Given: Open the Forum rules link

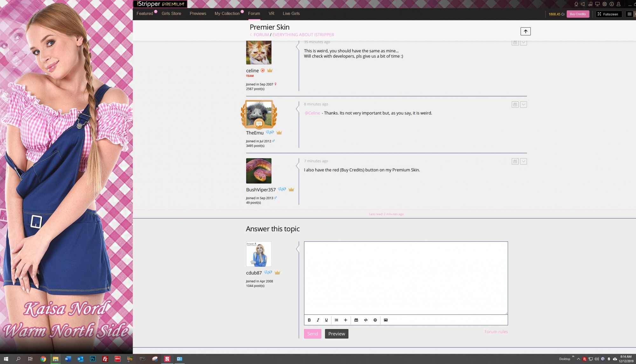Looking at the screenshot, I should point(496,332).
